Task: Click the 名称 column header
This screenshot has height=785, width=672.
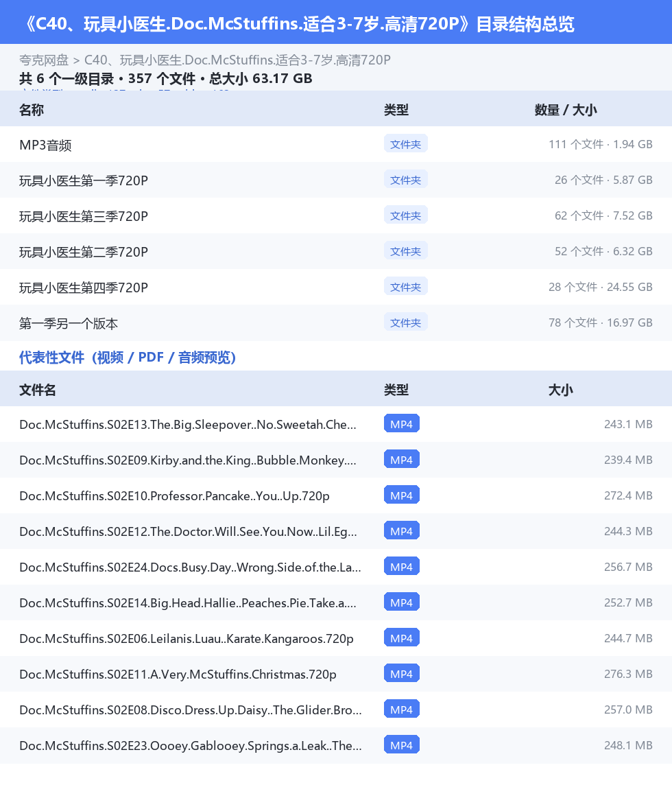Action: pyautogui.click(x=32, y=110)
